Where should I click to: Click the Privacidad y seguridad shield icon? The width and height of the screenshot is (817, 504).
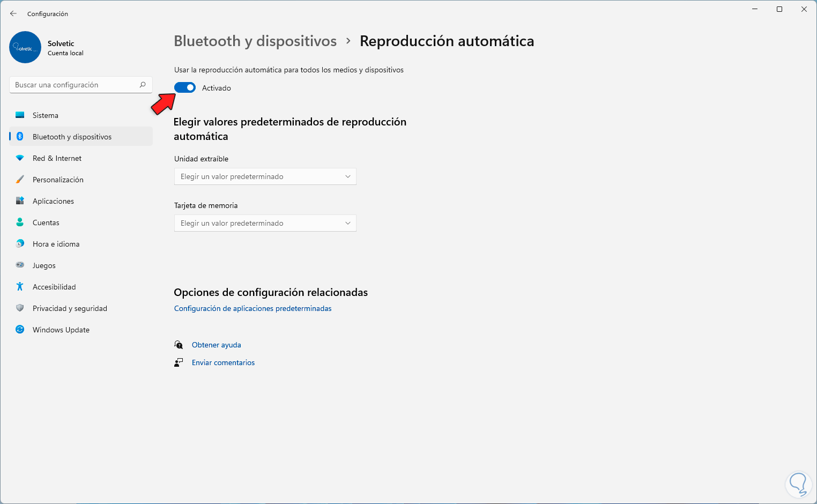[20, 308]
